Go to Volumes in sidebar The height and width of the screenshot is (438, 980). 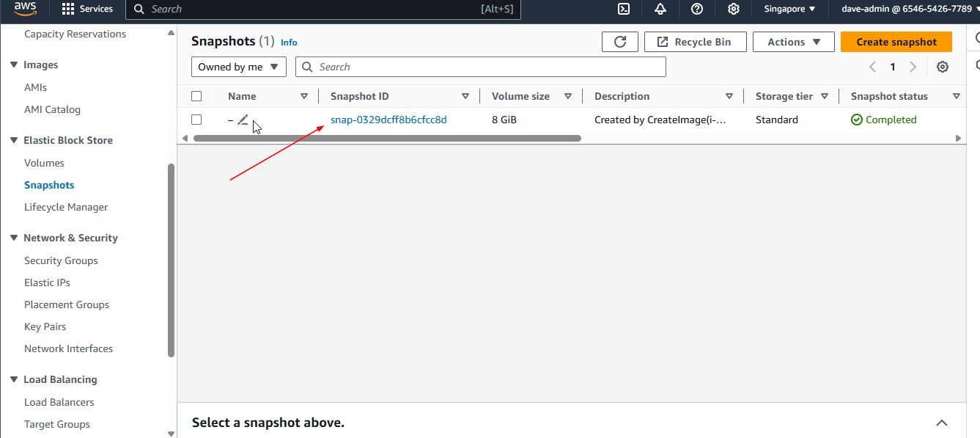(44, 163)
